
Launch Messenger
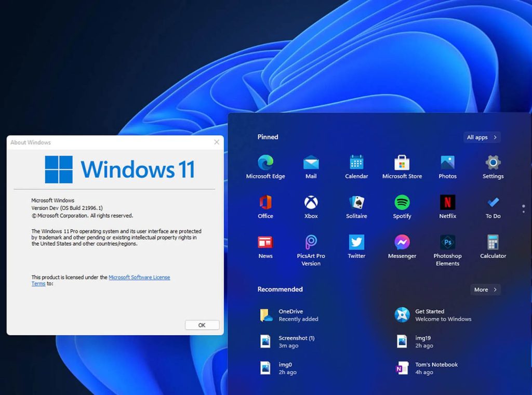[x=402, y=247]
